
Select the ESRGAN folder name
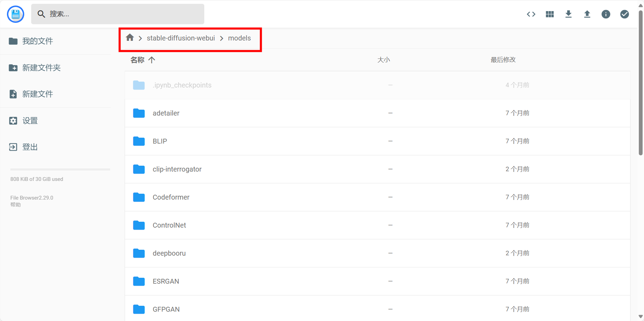pos(166,281)
